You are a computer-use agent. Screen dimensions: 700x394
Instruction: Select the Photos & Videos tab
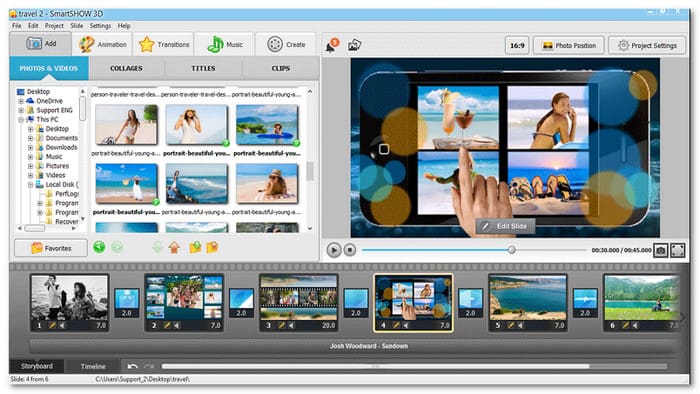49,68
